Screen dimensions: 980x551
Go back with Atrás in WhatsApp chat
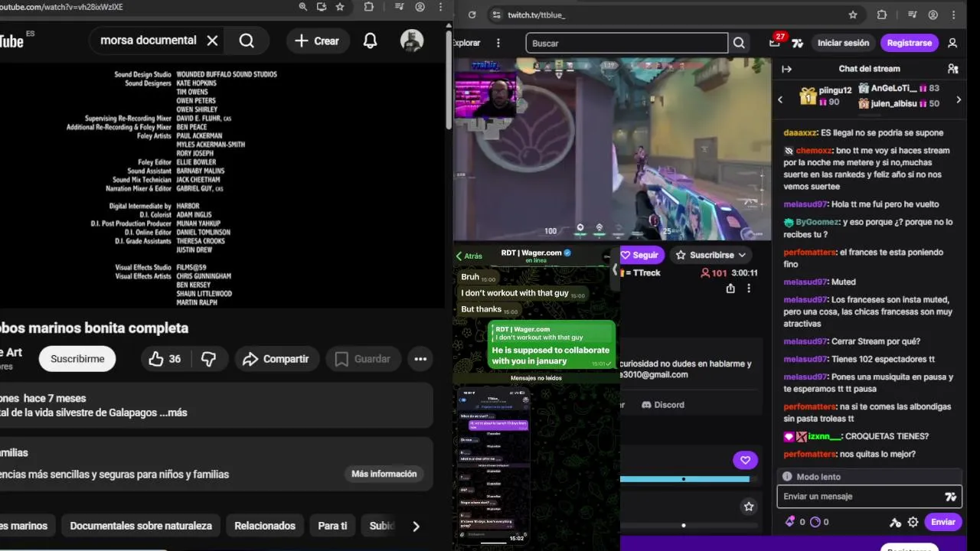click(469, 256)
